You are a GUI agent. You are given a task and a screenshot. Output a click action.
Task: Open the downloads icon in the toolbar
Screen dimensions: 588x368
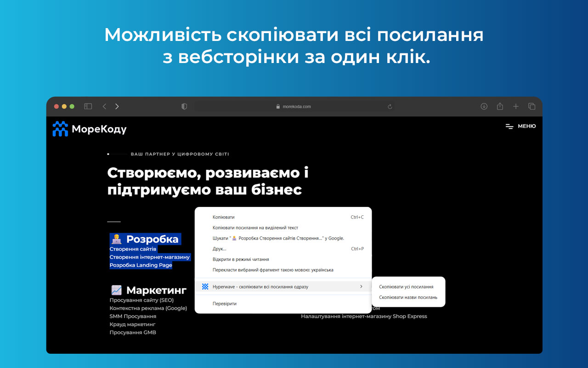point(484,106)
